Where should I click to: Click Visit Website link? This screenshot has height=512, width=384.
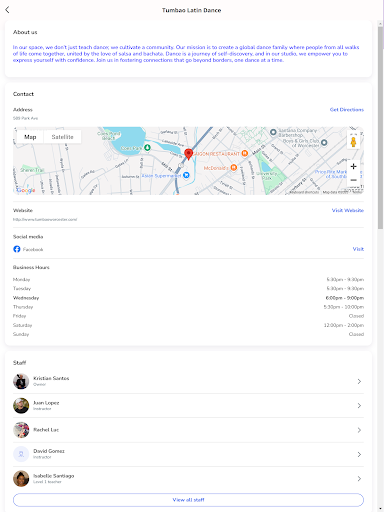pos(348,210)
